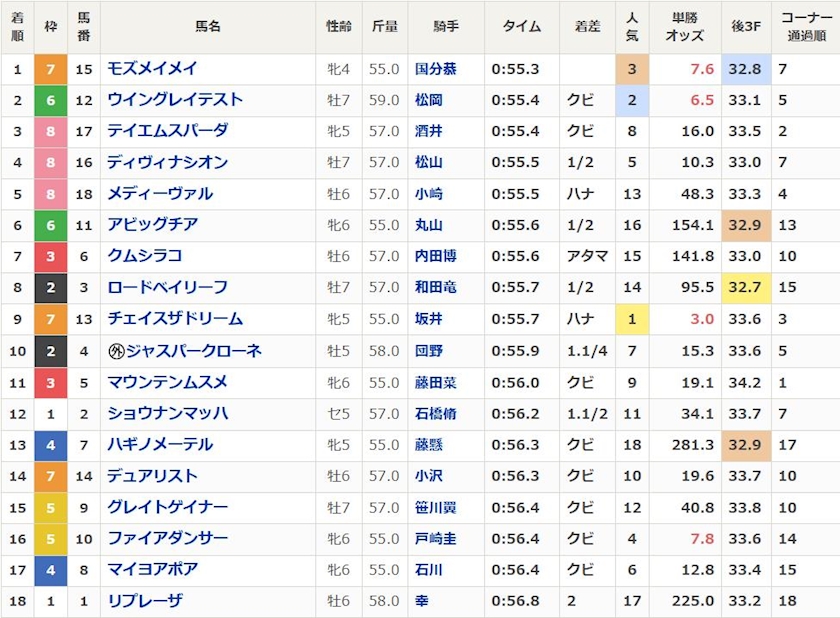
Task: Click the 後3F column header
Action: click(x=745, y=27)
